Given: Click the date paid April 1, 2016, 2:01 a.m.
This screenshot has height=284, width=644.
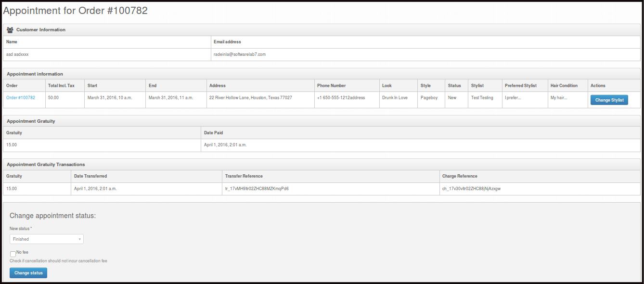Looking at the screenshot, I should [225, 145].
